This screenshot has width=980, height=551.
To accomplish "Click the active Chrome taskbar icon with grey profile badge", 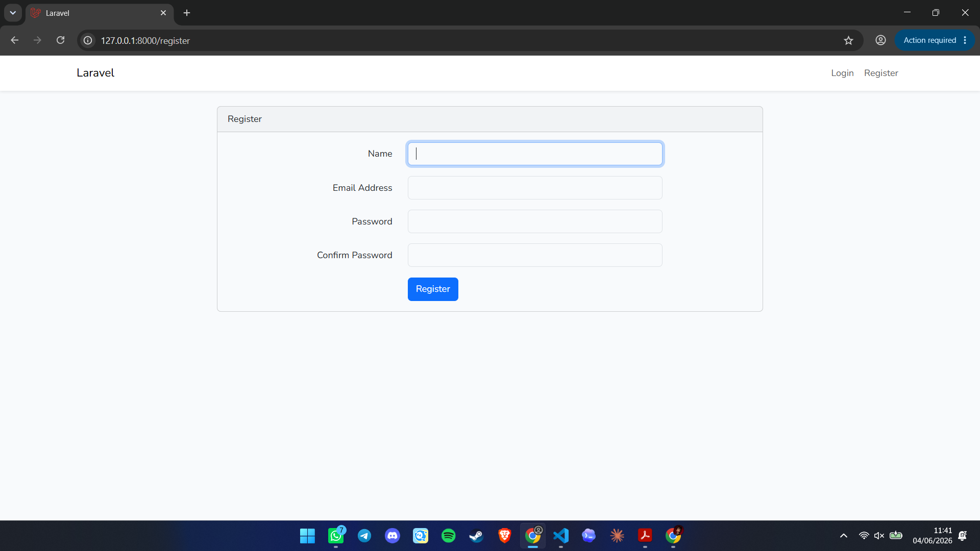I will tap(533, 536).
